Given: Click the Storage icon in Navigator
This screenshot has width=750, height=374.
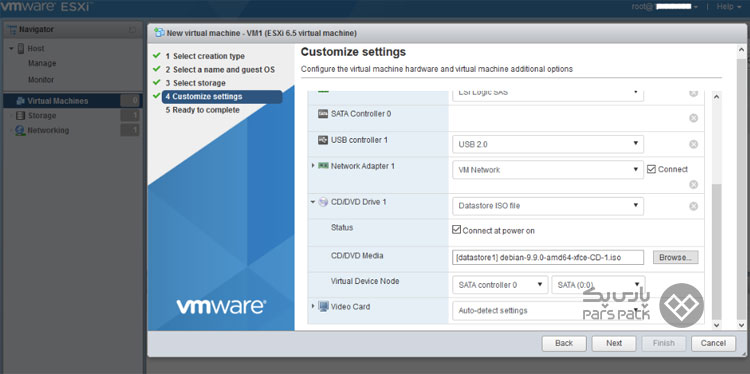Looking at the screenshot, I should point(20,116).
